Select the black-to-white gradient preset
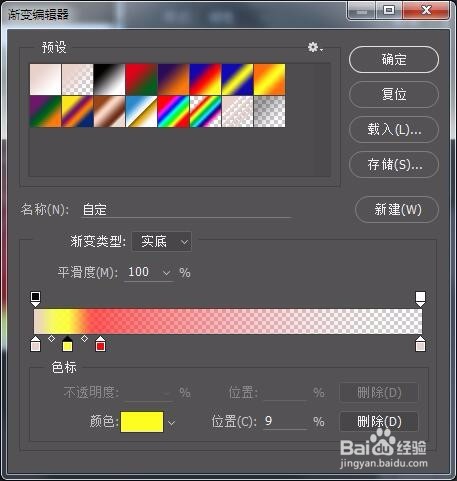 [x=109, y=80]
